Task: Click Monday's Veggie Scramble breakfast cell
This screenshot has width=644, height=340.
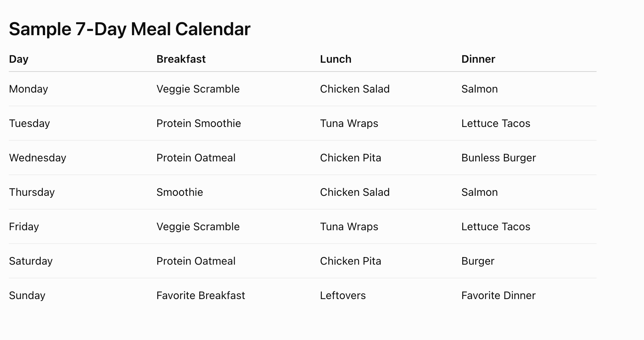Action: pyautogui.click(x=198, y=89)
